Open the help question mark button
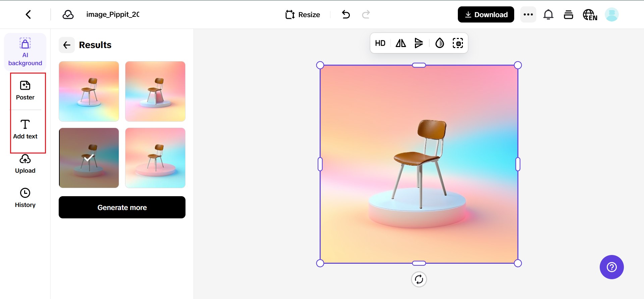The image size is (644, 299). coord(612,267)
